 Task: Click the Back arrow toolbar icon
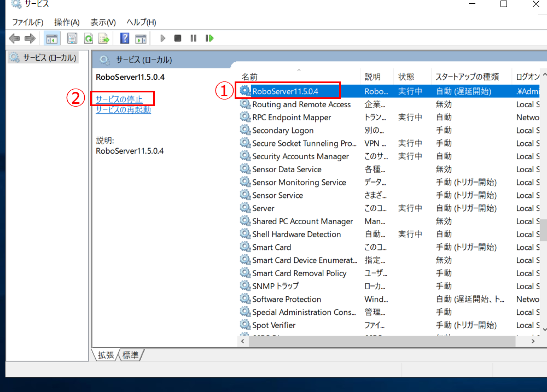click(14, 38)
